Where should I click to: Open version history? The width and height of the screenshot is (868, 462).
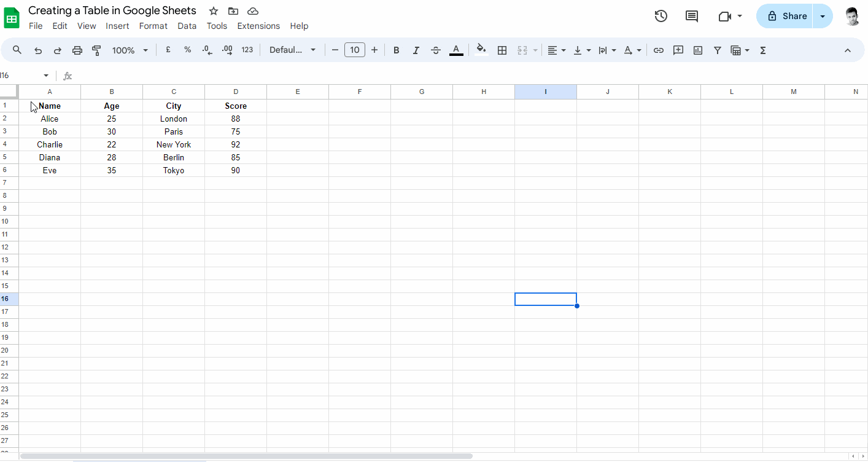click(661, 16)
